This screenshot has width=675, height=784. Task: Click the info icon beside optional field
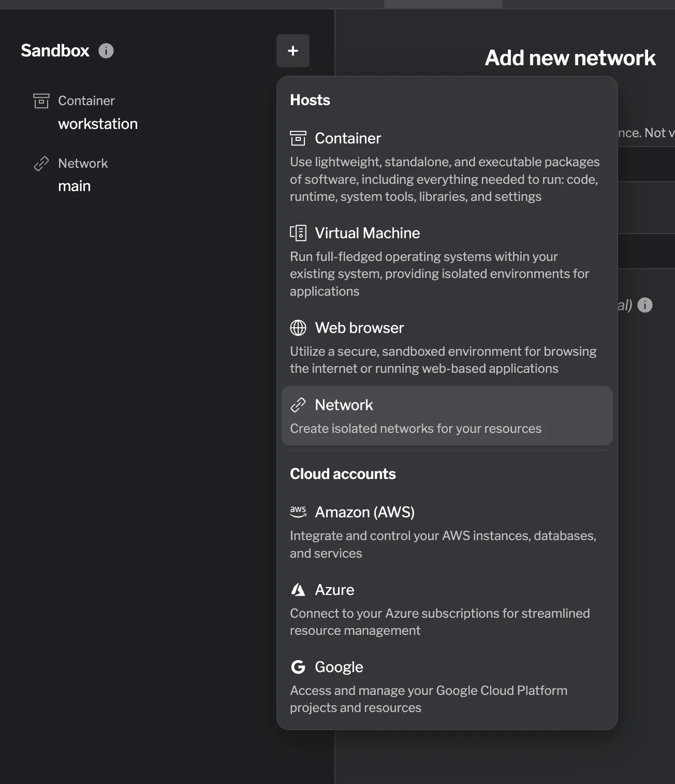[645, 305]
